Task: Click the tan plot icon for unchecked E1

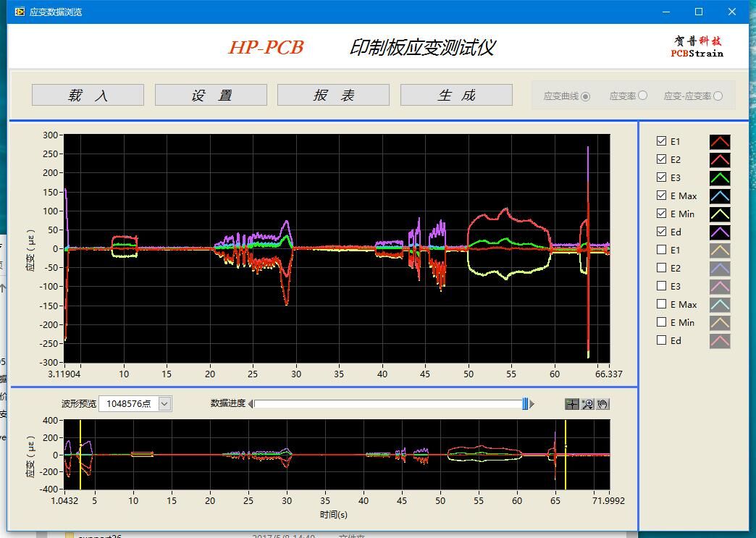Action: [x=720, y=251]
